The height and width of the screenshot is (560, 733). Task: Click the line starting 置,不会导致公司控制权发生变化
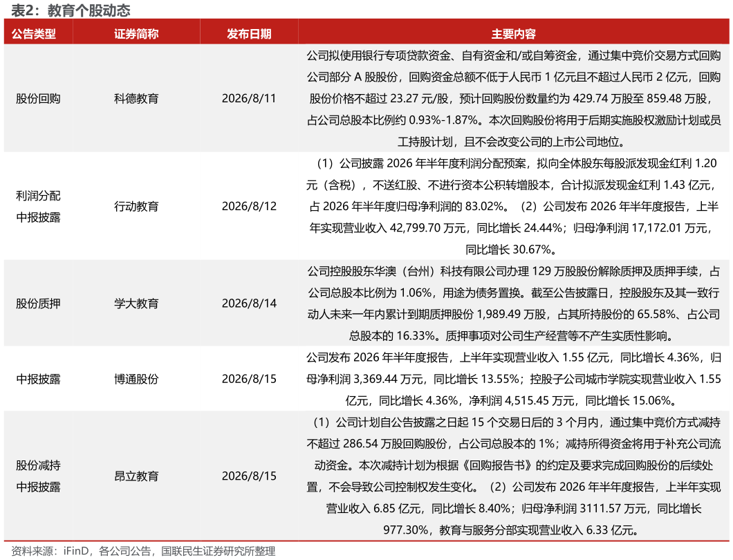[x=514, y=487]
